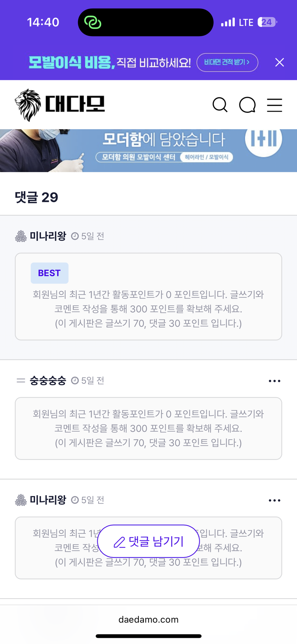Tap the link icon in Dynamic Island
The height and width of the screenshot is (644, 297).
pos(93,23)
